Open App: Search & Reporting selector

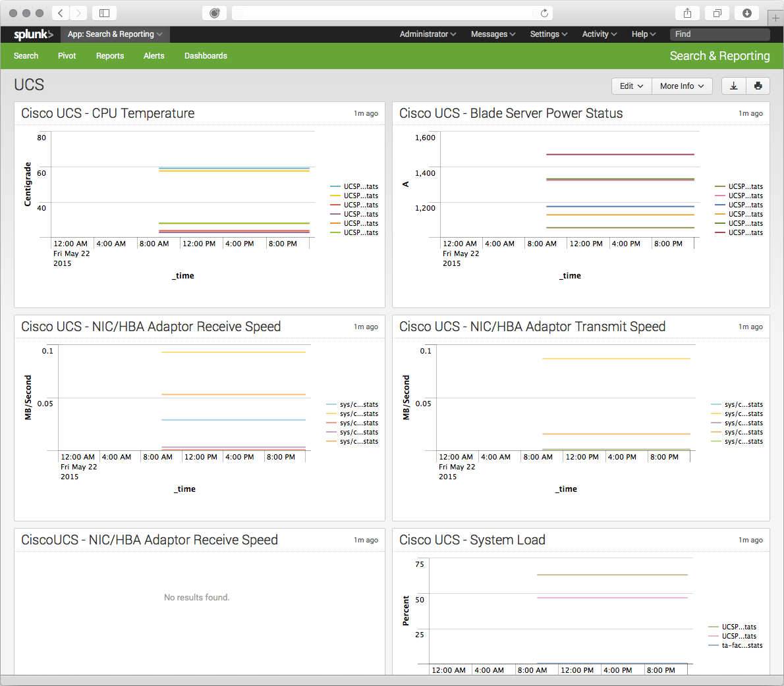[115, 34]
